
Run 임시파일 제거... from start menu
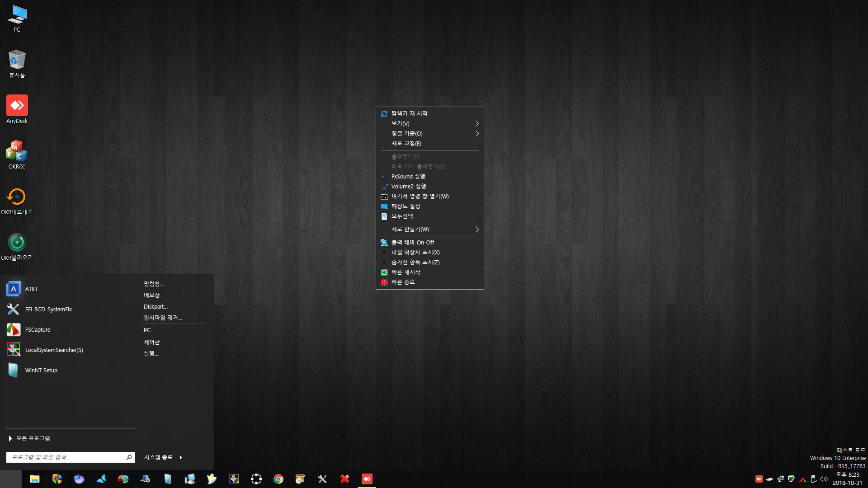pos(163,318)
